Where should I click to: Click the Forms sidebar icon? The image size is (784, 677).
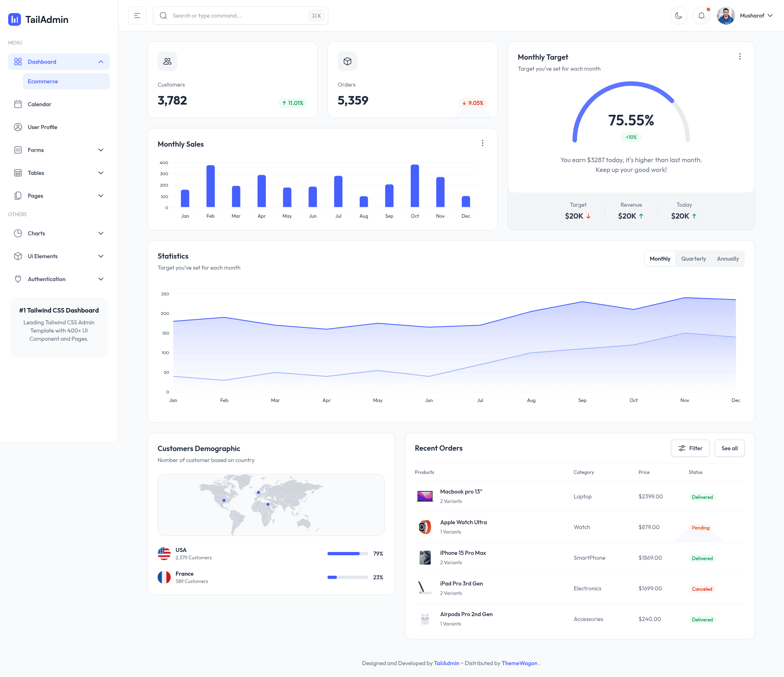(x=18, y=150)
